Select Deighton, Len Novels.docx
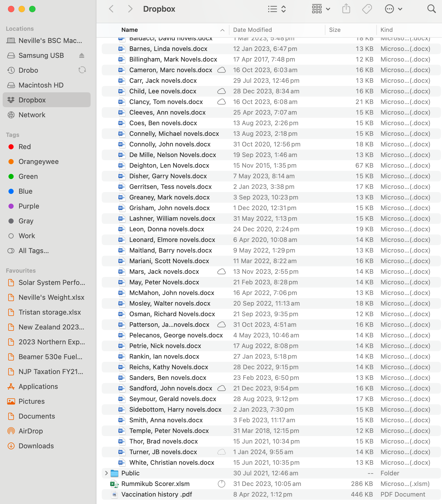 click(271, 166)
